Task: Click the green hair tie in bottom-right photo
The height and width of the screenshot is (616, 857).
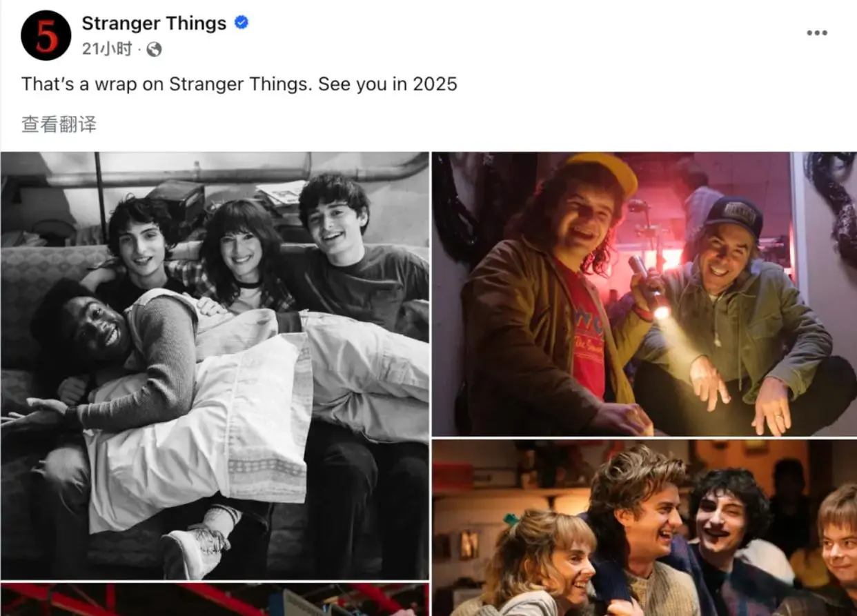Action: coord(511,519)
